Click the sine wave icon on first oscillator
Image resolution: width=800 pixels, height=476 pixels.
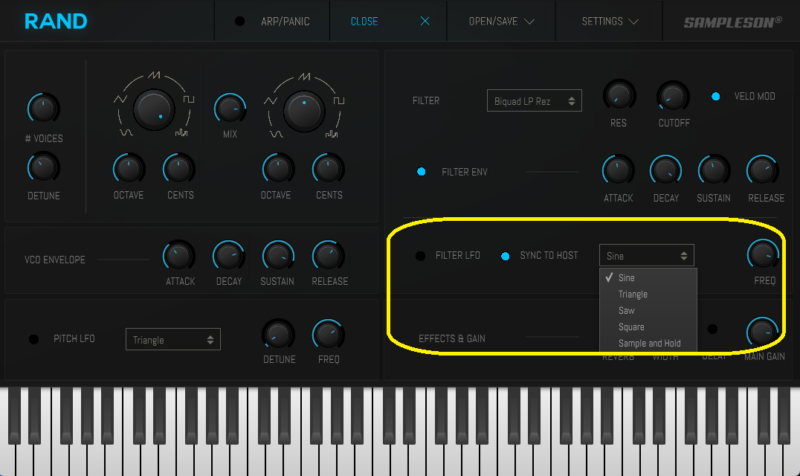(124, 132)
